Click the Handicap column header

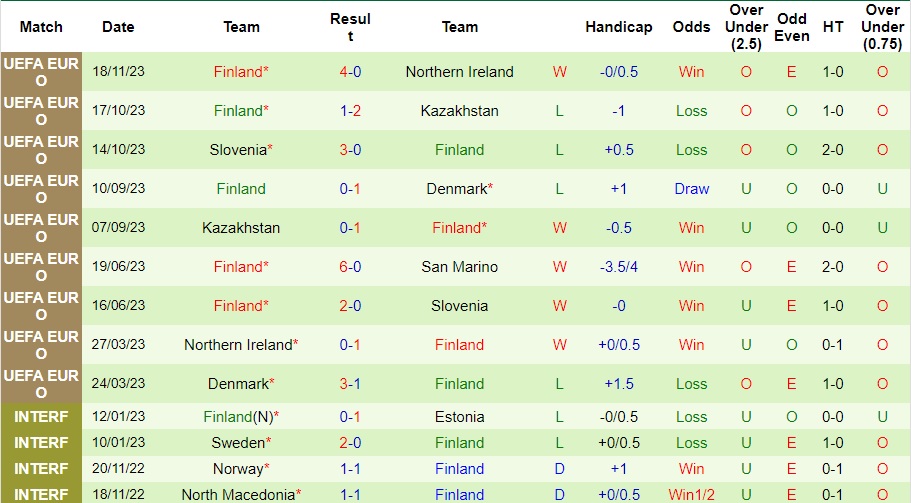(x=618, y=27)
